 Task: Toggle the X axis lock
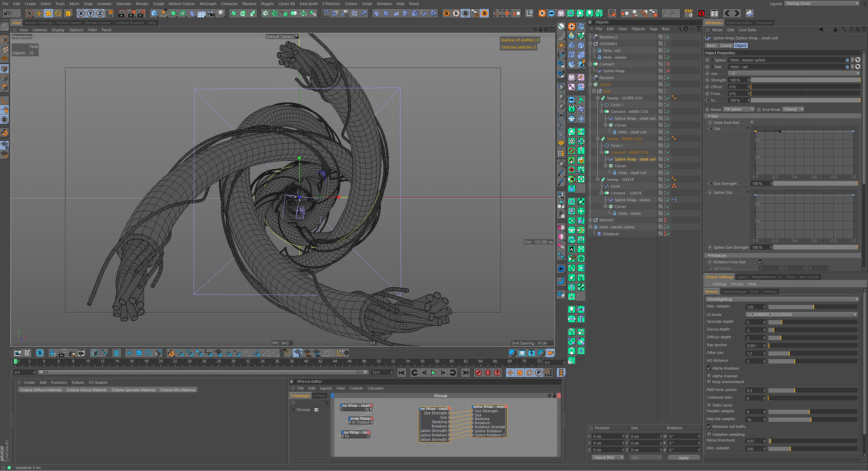(x=81, y=14)
